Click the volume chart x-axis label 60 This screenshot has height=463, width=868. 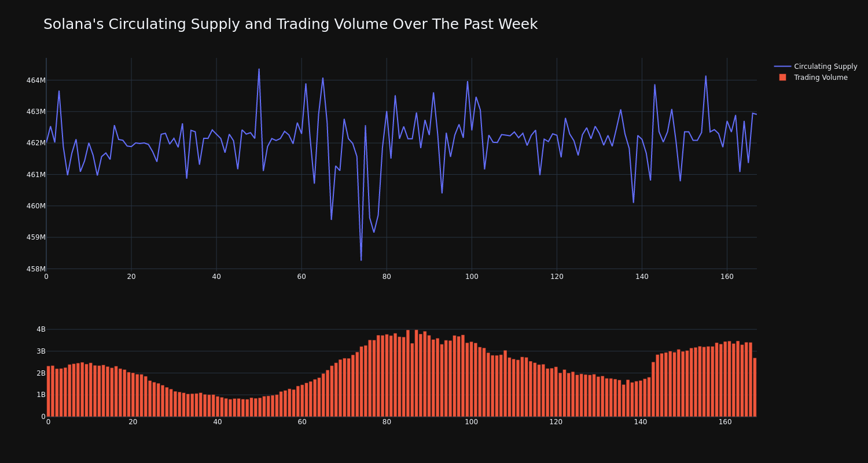302,422
